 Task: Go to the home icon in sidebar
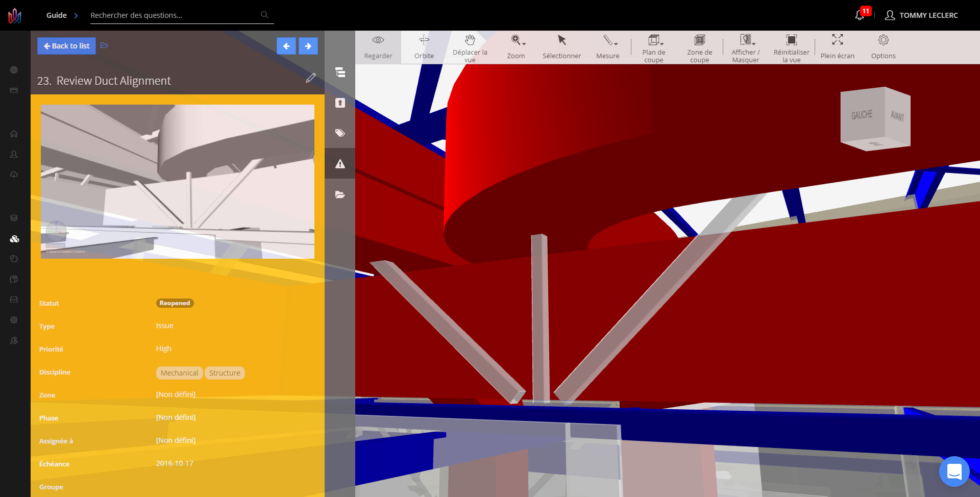[x=14, y=134]
